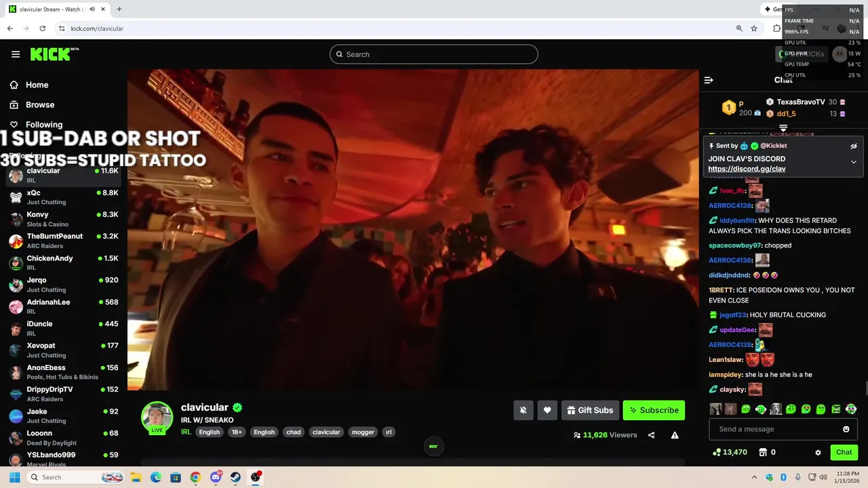Open xQc's channel in sidebar
The height and width of the screenshot is (488, 868).
64,197
